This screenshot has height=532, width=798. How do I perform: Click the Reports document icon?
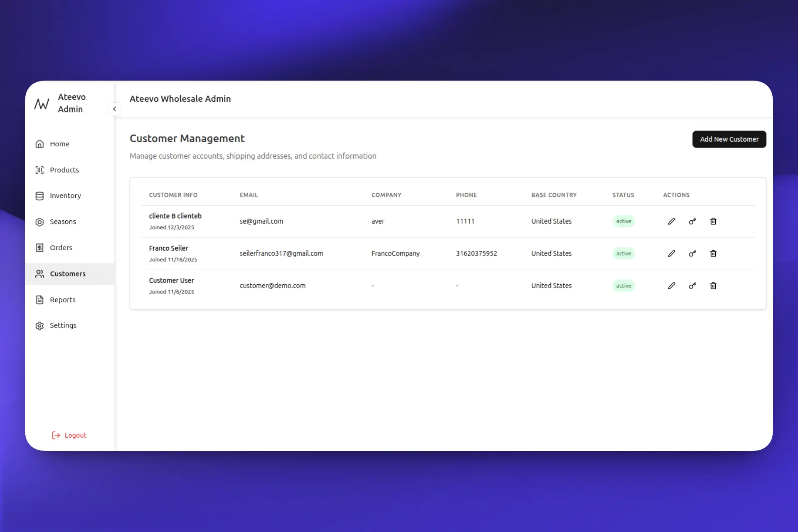39,300
